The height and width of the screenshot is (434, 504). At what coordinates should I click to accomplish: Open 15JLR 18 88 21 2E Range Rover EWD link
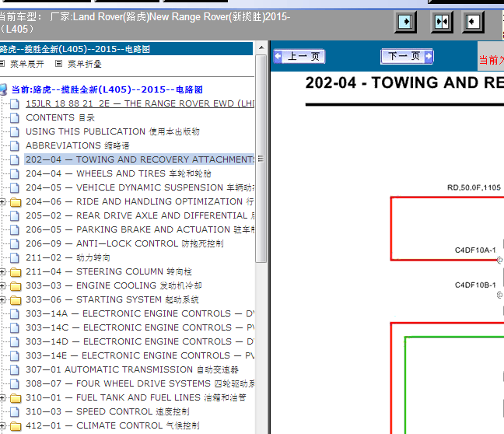pos(140,103)
